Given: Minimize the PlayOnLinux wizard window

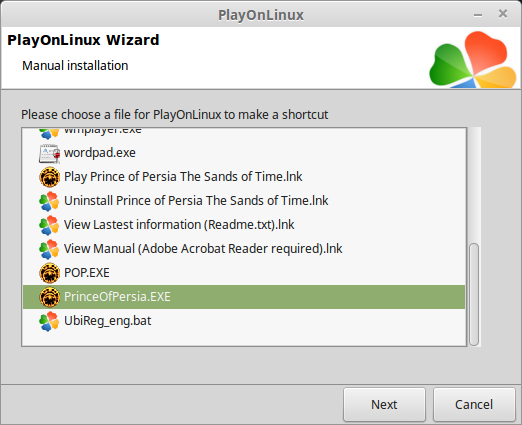Looking at the screenshot, I should tap(478, 15).
